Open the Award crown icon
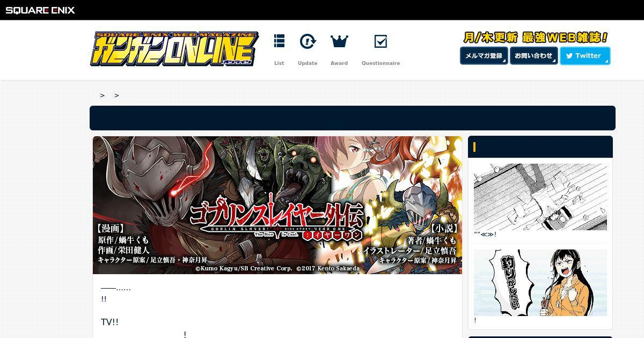 [x=339, y=41]
